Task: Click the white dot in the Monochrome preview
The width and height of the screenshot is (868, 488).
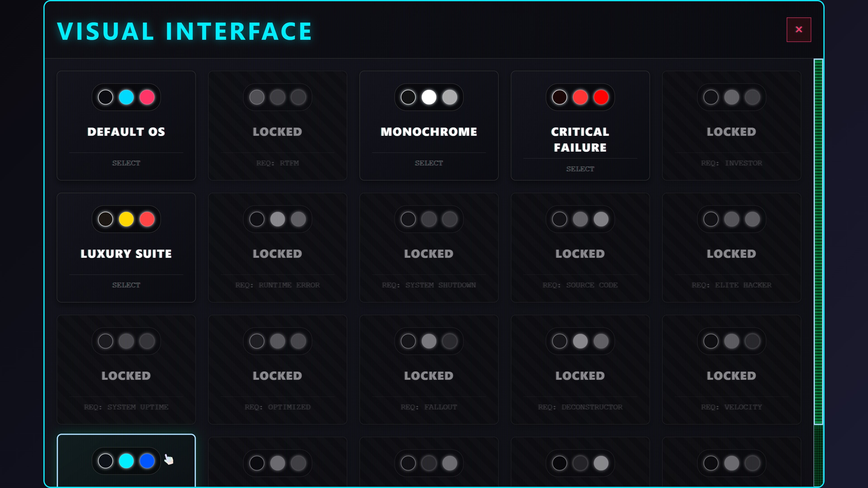Action: [x=429, y=98]
